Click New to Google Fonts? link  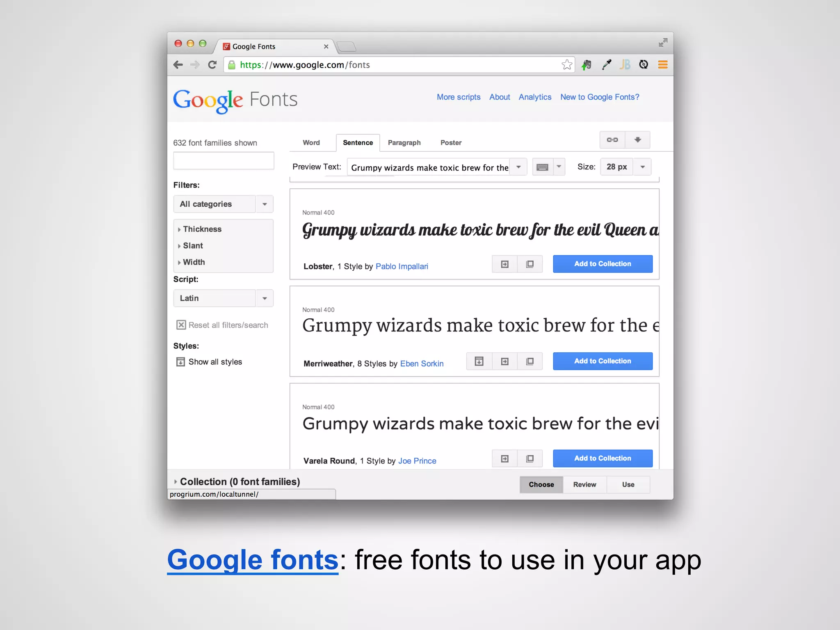click(x=600, y=97)
